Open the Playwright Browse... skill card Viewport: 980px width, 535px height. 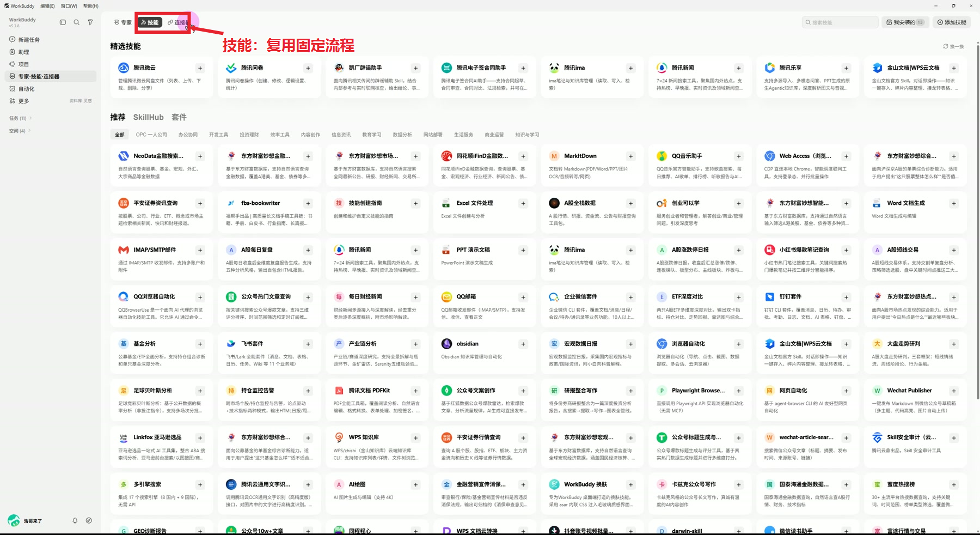click(701, 399)
